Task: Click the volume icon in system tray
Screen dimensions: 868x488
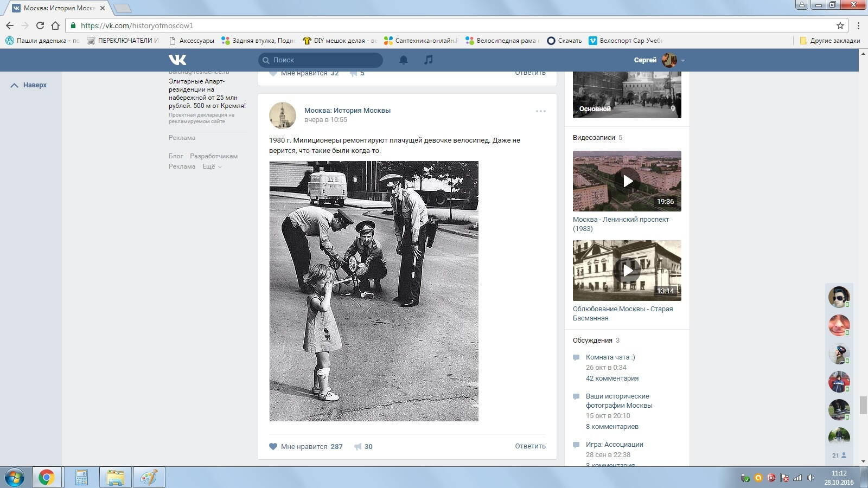Action: coord(810,478)
